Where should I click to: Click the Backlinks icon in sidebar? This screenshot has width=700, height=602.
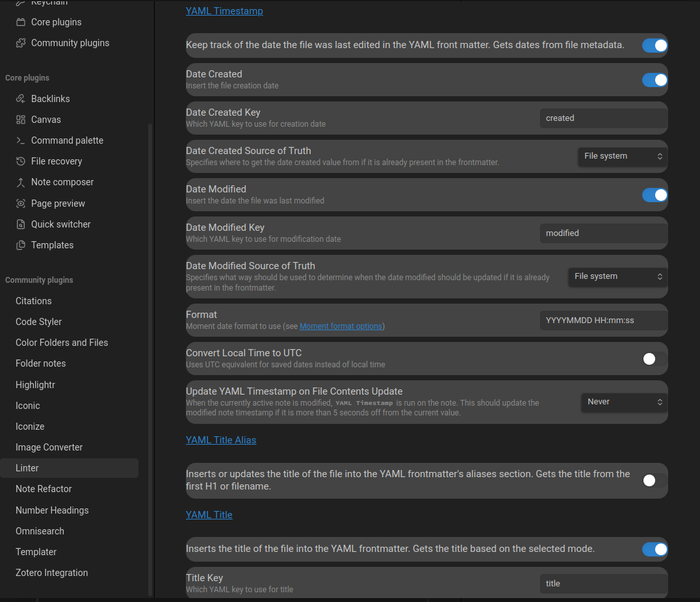(21, 99)
